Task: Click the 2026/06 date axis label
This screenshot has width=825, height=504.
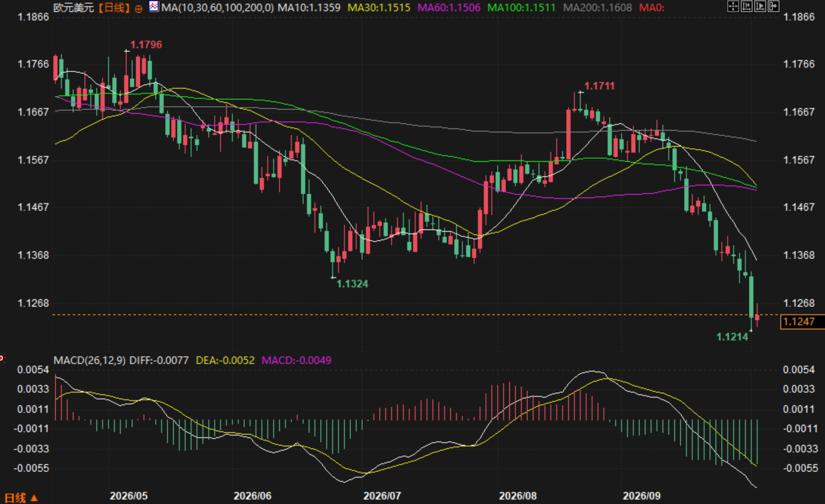Action: 252,496
